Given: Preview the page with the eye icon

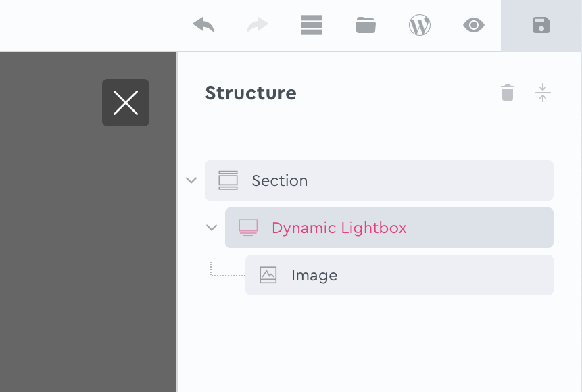Looking at the screenshot, I should click(474, 26).
